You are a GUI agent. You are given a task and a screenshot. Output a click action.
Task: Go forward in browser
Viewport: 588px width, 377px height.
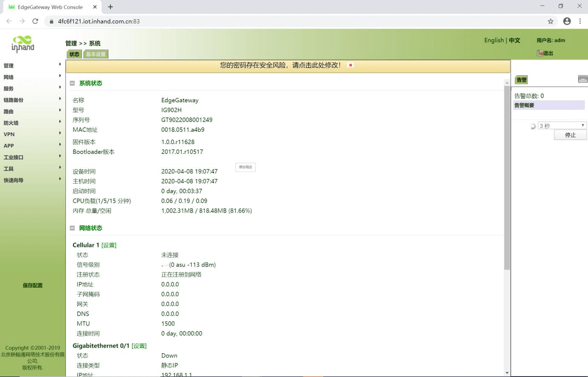tap(22, 21)
